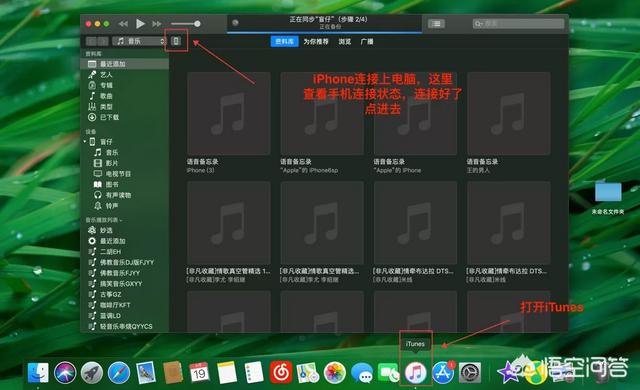Click the search field in toolbar
The width and height of the screenshot is (640, 390).
(x=518, y=24)
